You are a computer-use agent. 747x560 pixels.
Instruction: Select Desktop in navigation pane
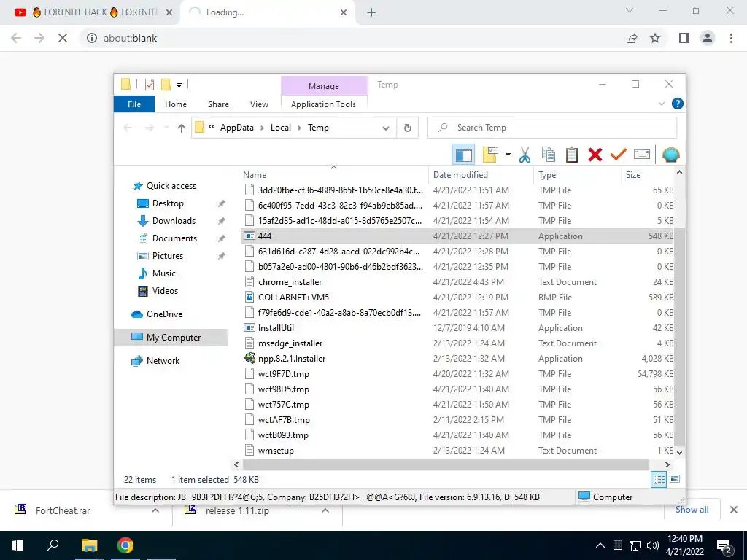(x=168, y=203)
